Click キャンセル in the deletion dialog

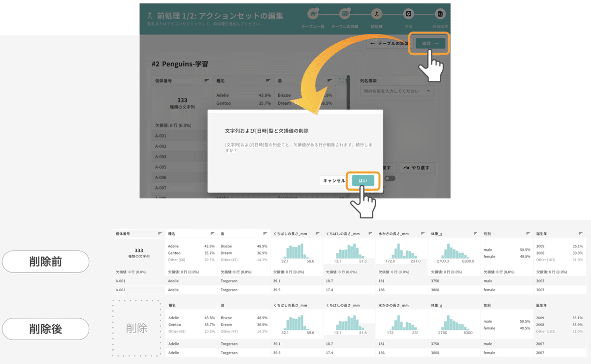(334, 181)
